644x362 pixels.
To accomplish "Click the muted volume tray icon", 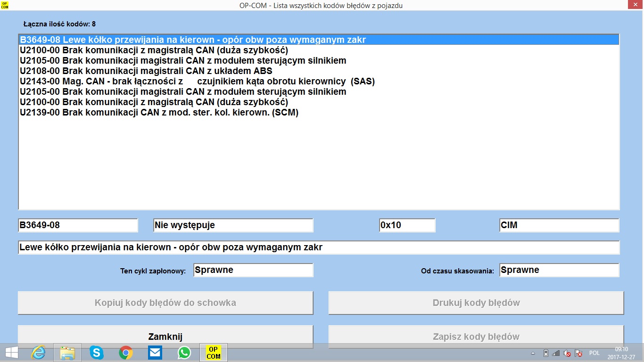I will point(567,353).
